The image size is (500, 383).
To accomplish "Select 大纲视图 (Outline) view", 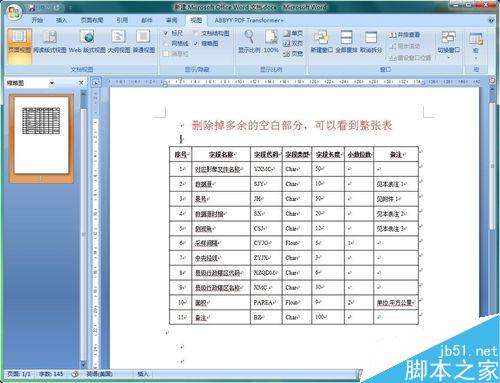I will [118, 42].
